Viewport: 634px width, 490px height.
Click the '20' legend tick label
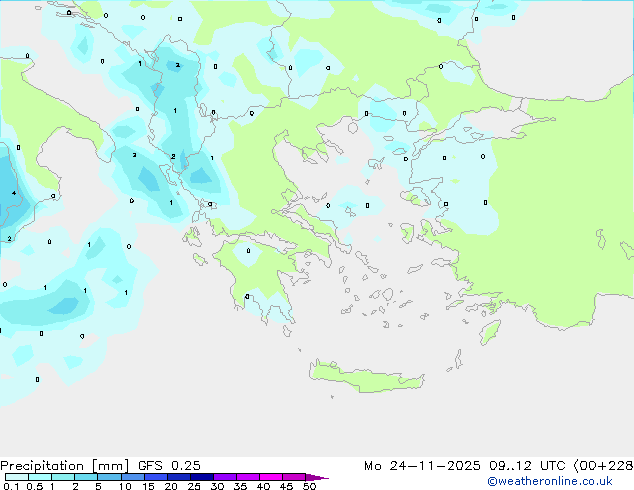(171, 486)
